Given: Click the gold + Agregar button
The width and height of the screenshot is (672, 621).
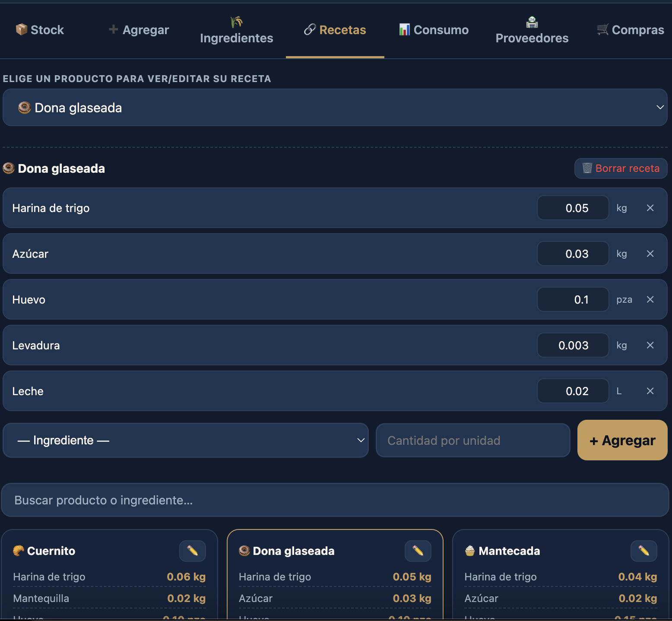Looking at the screenshot, I should pyautogui.click(x=622, y=440).
